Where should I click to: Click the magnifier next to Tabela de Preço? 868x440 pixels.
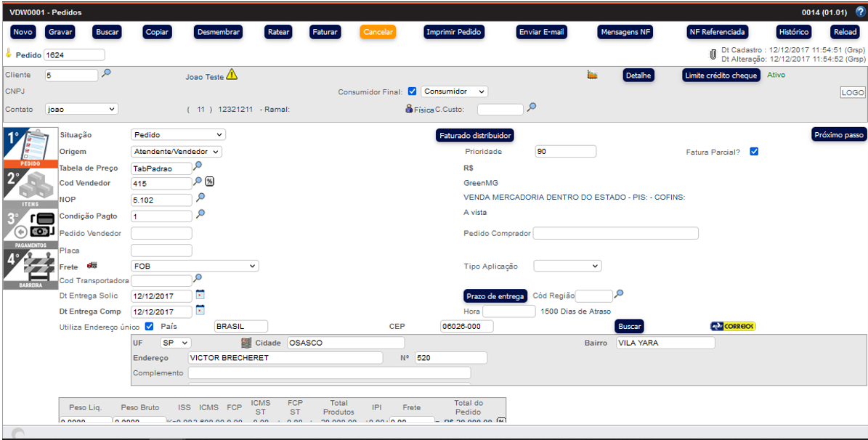tap(198, 166)
